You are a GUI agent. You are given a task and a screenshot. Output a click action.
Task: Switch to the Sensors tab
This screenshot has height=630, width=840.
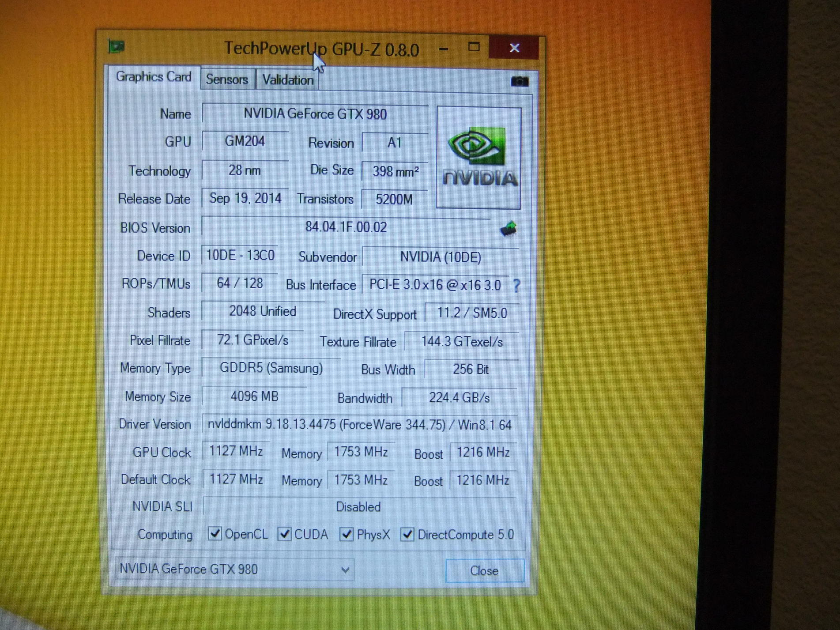point(227,79)
